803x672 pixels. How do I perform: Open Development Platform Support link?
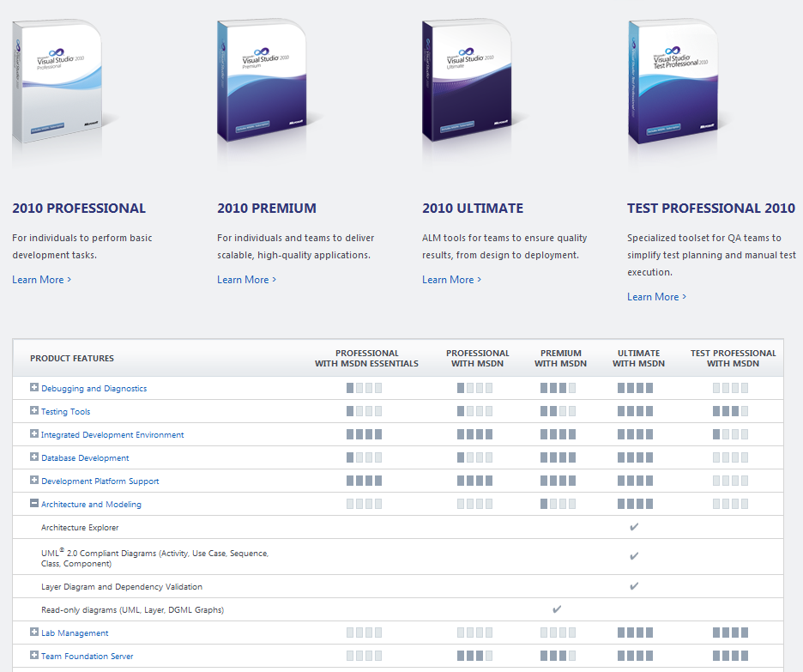coord(100,481)
